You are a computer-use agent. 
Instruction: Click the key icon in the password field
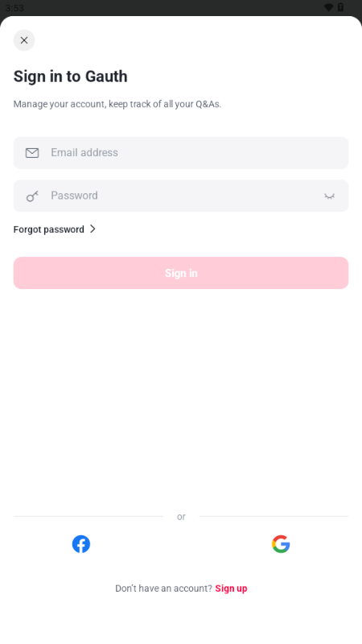32,196
